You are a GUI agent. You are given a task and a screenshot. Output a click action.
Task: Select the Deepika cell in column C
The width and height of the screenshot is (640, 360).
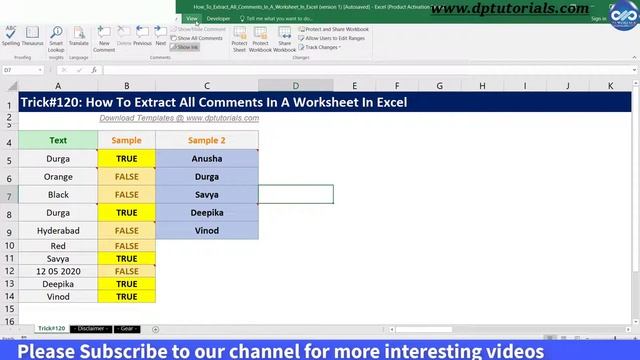tap(207, 213)
